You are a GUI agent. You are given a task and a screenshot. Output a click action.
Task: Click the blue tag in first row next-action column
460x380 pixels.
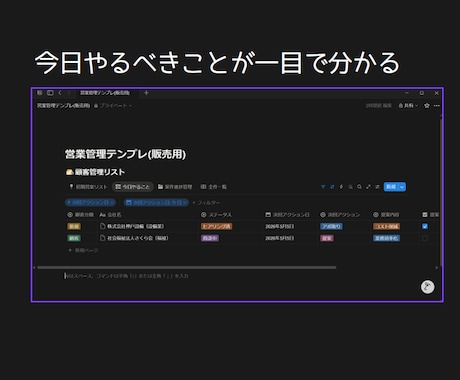point(331,226)
